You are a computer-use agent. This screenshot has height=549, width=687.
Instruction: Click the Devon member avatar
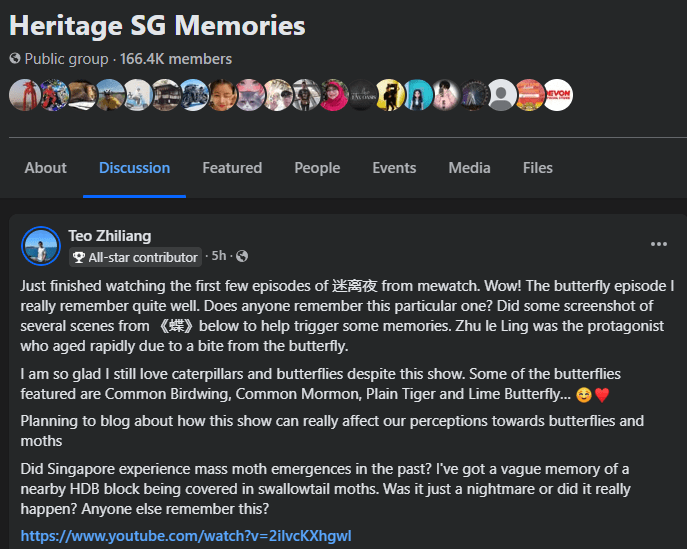[557, 95]
